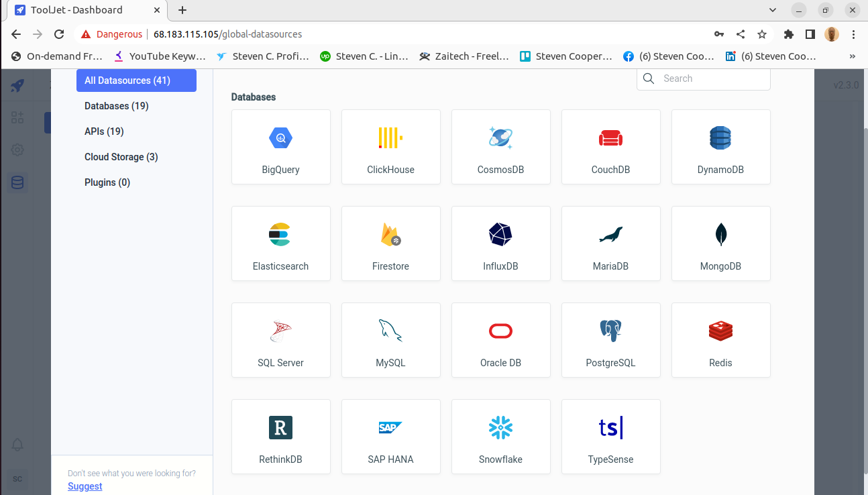Open Chrome profile avatar
Screen dimensions: 868x495
click(832, 34)
